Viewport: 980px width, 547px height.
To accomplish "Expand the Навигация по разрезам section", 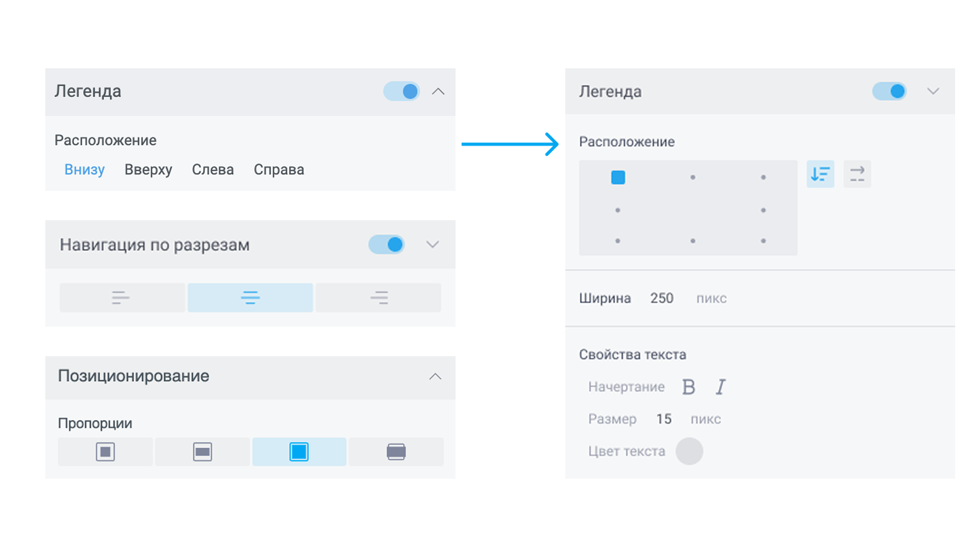I will [x=433, y=244].
